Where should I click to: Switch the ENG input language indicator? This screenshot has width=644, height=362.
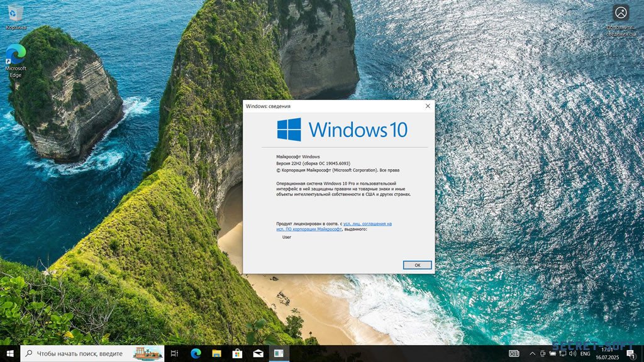(x=586, y=353)
